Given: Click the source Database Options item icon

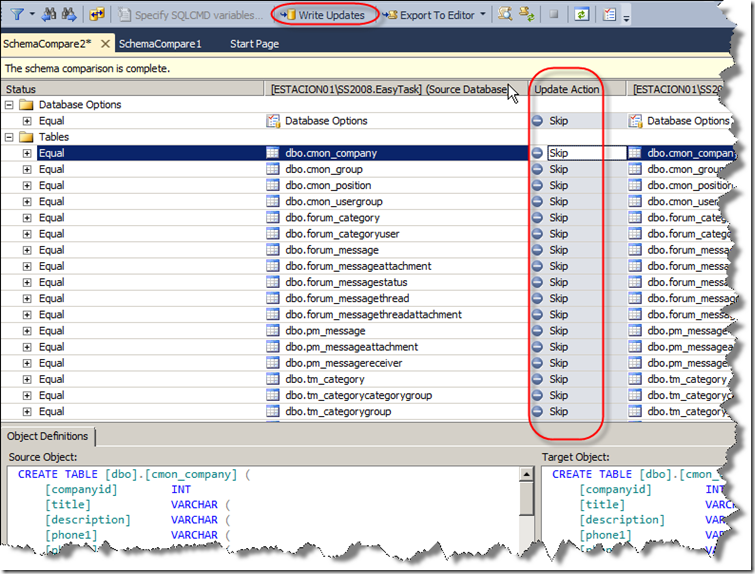Looking at the screenshot, I should (x=273, y=121).
